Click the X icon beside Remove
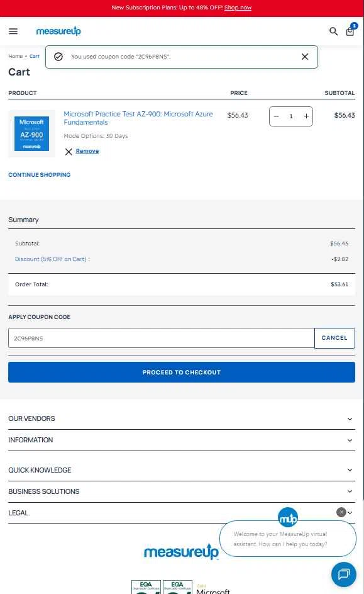This screenshot has width=364, height=594. pos(69,152)
